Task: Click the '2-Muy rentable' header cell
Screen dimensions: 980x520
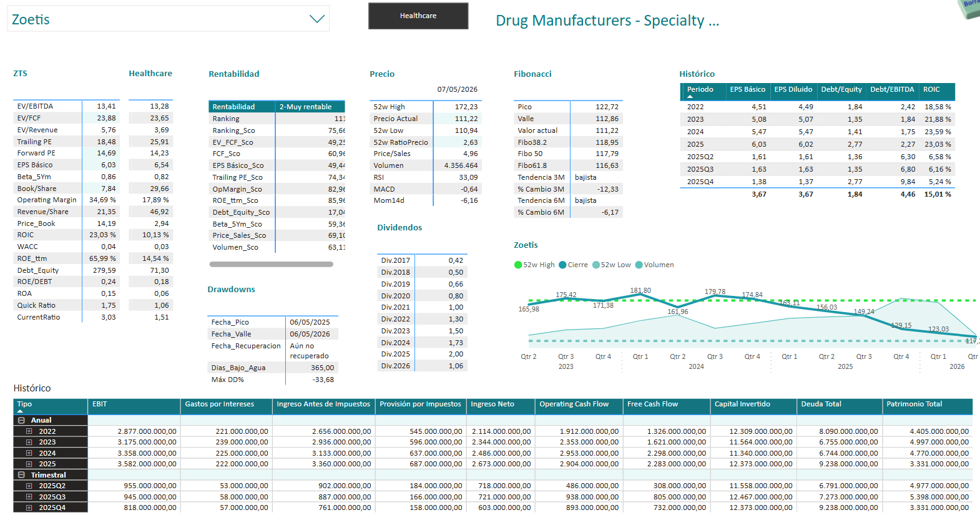Action: pos(310,107)
